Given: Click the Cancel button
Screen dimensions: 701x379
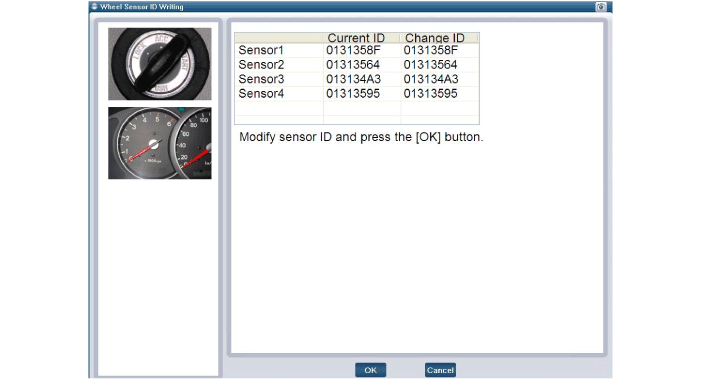Looking at the screenshot, I should tap(440, 370).
